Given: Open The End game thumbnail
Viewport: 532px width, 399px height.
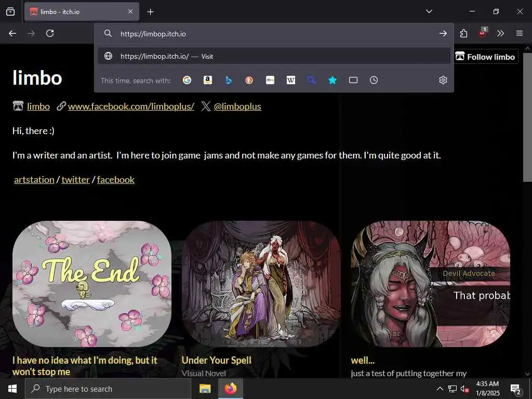Looking at the screenshot, I should pos(91,284).
